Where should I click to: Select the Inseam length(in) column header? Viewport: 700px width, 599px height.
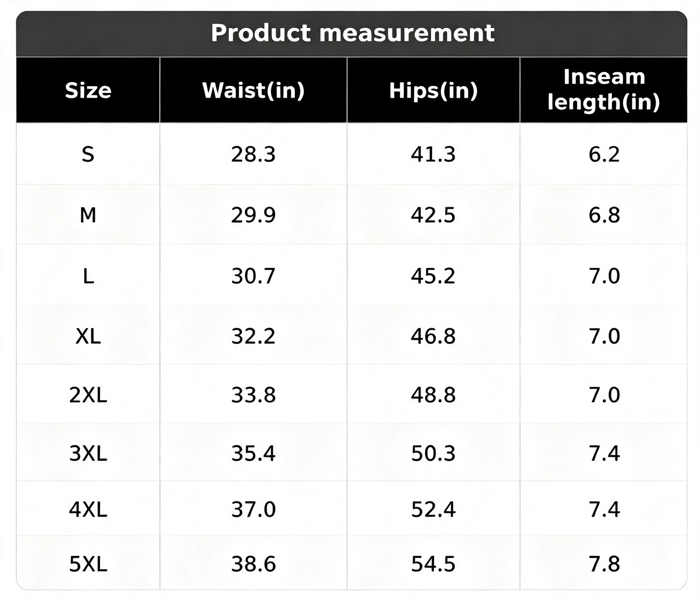604,90
